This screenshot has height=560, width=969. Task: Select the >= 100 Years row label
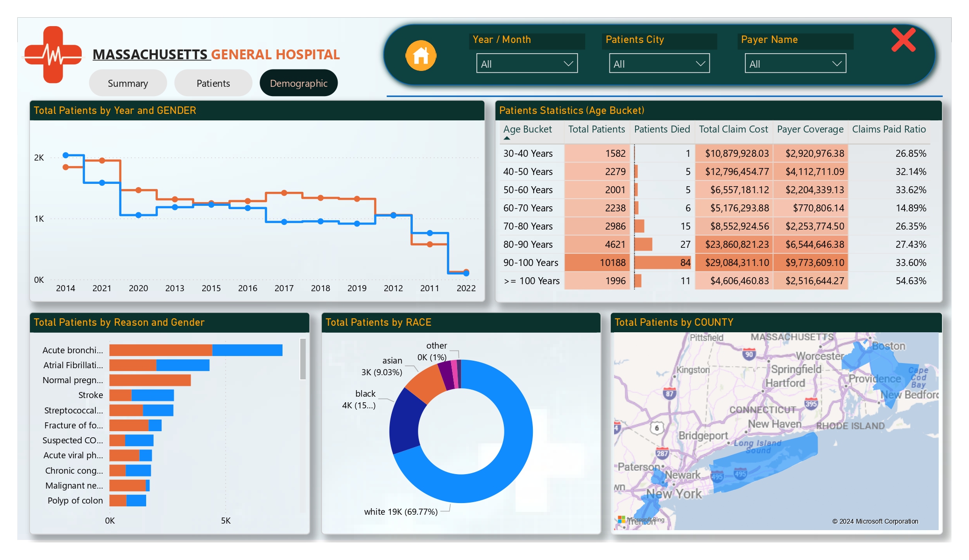(531, 280)
